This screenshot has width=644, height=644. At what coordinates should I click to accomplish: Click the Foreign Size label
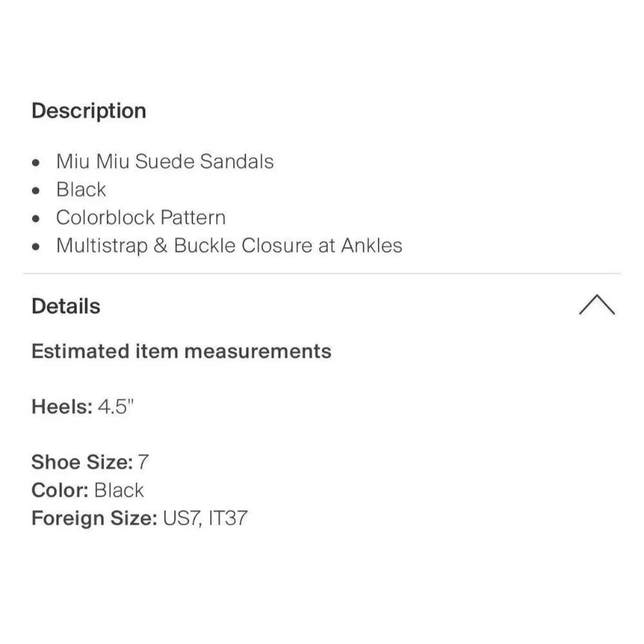(x=95, y=518)
